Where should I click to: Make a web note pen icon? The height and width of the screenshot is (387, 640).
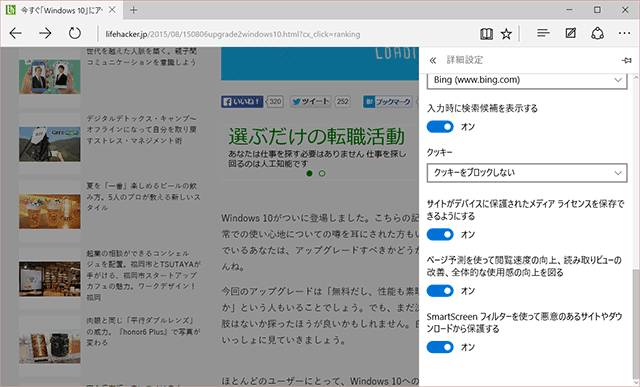point(571,33)
